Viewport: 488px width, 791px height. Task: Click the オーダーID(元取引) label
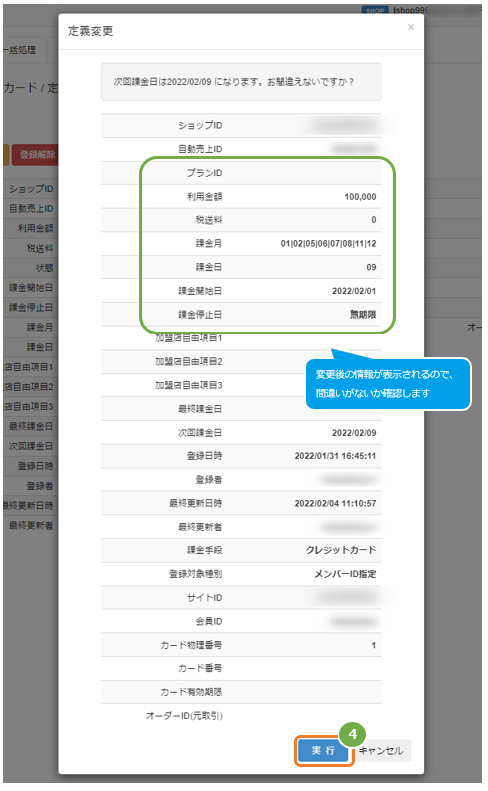184,716
